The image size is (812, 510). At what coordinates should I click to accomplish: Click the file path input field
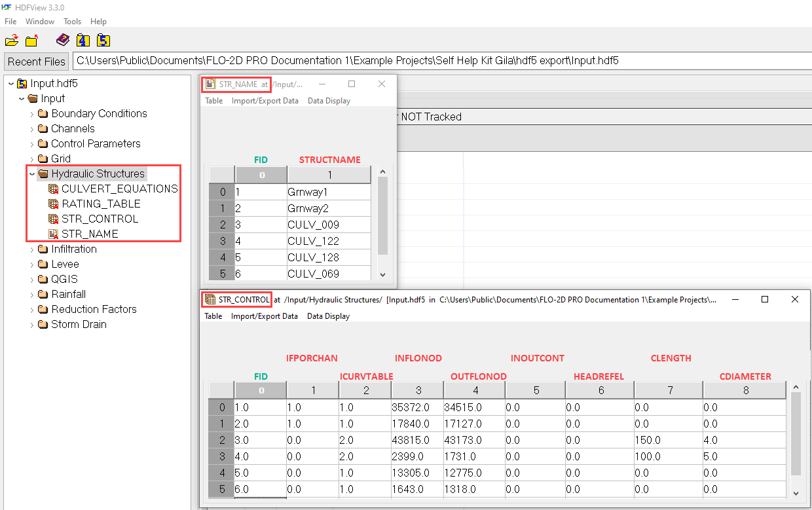pyautogui.click(x=439, y=61)
